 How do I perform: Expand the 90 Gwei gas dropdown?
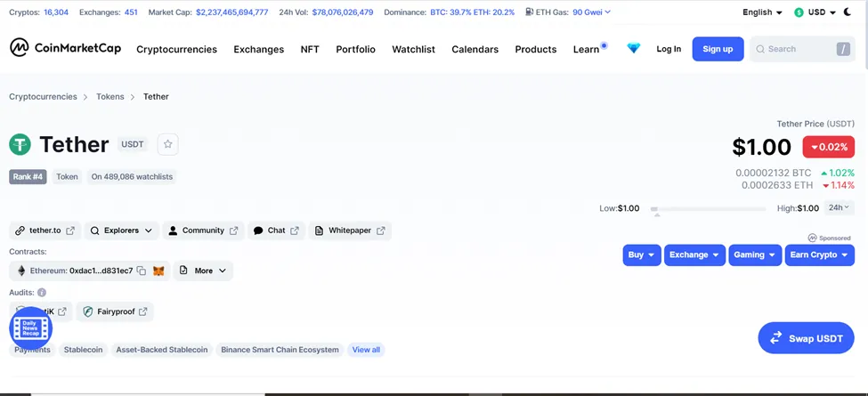(592, 12)
